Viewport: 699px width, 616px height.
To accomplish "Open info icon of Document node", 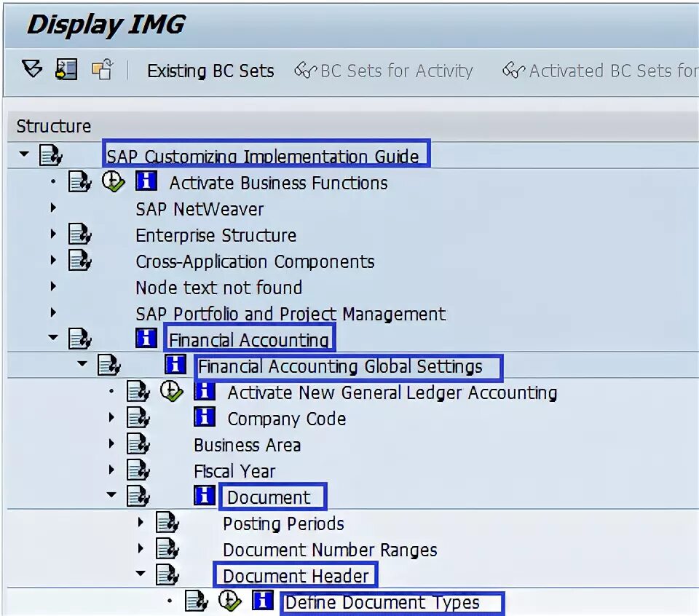I will point(205,495).
